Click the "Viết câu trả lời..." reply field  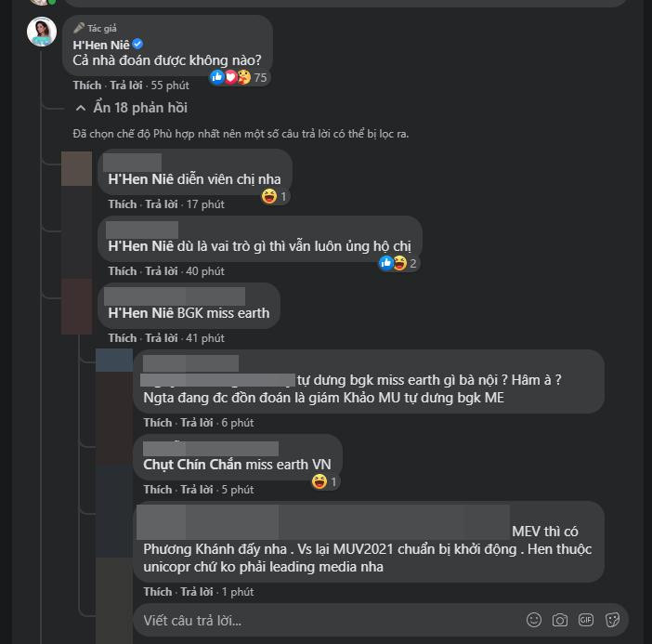[325, 620]
